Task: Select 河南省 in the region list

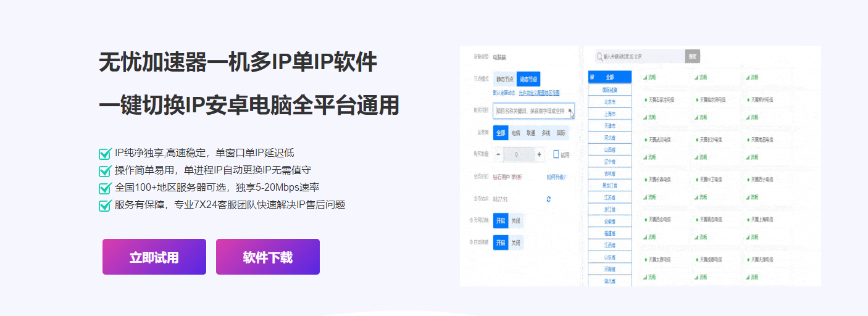Action: point(610,270)
